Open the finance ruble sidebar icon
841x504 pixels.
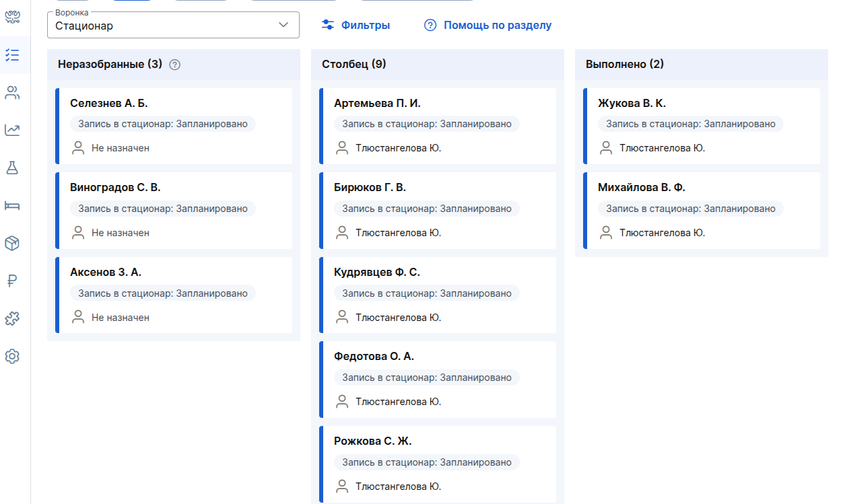tap(12, 281)
